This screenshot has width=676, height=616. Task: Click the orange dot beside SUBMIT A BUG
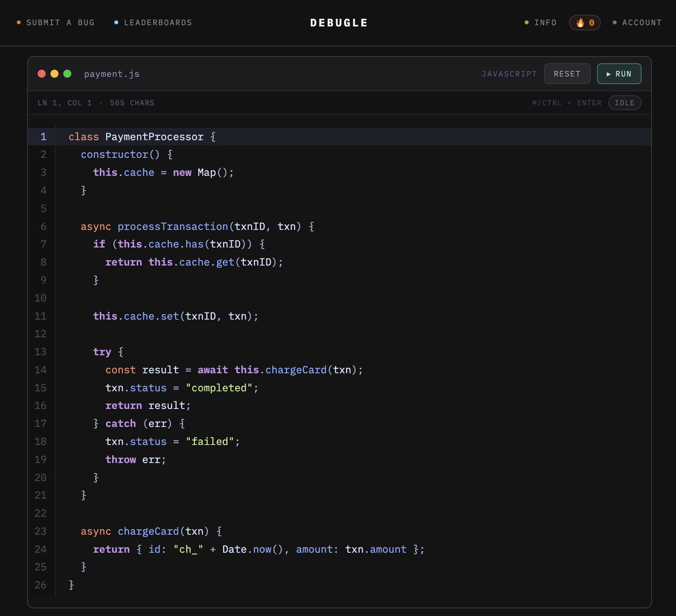19,22
